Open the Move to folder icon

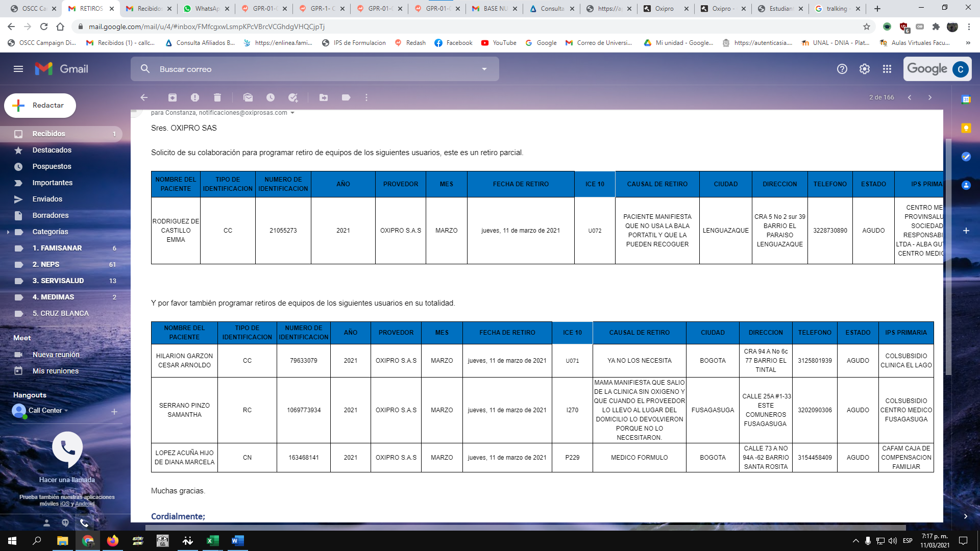pos(324,97)
